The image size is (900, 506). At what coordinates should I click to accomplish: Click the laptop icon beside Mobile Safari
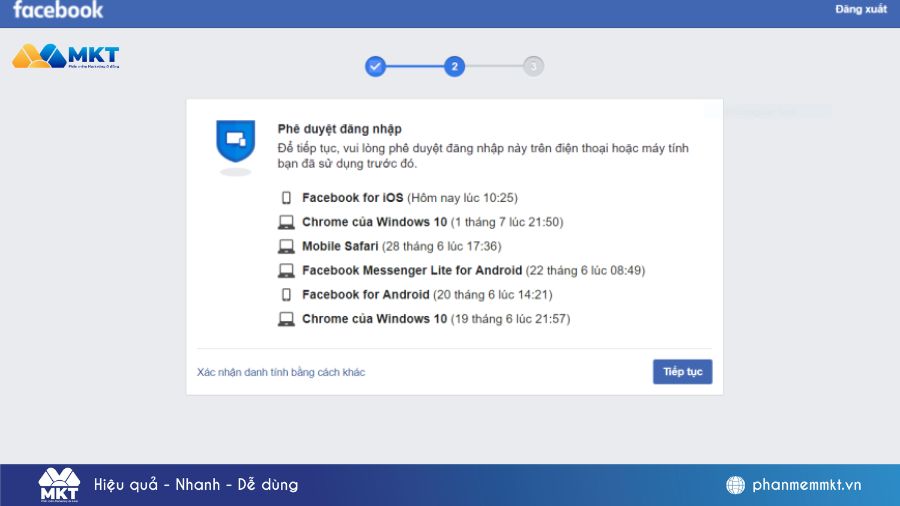pos(286,246)
